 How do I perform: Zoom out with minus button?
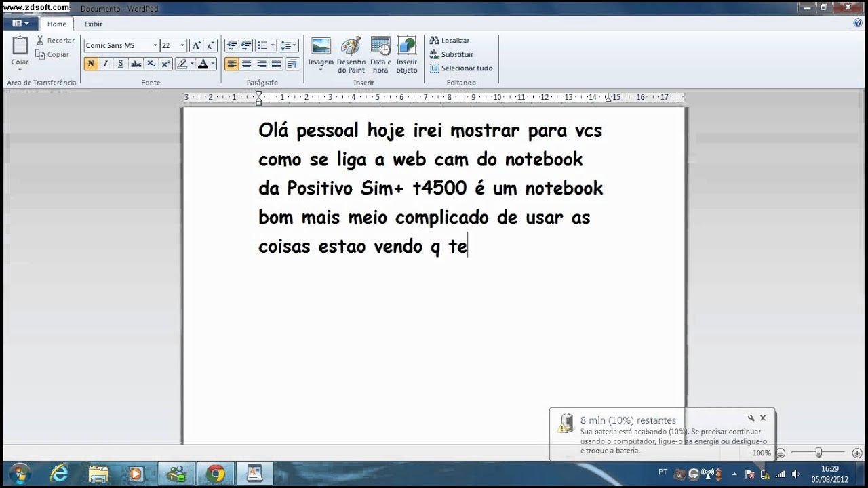click(781, 453)
